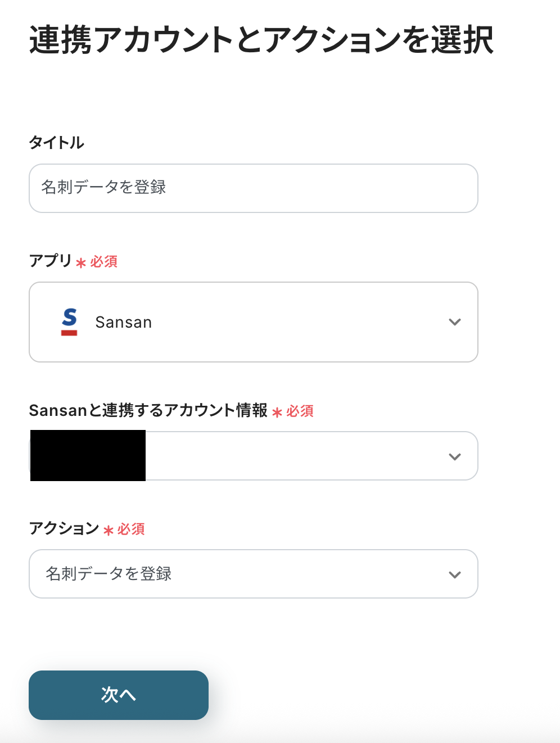Click the Sansanと連携するアカウント情報 label
This screenshot has width=560, height=743.
[x=148, y=410]
